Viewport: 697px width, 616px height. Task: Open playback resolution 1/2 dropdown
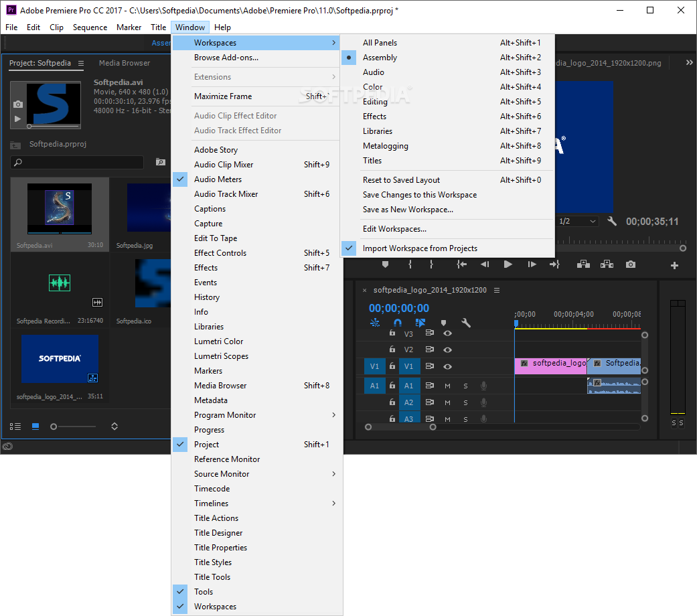point(577,221)
